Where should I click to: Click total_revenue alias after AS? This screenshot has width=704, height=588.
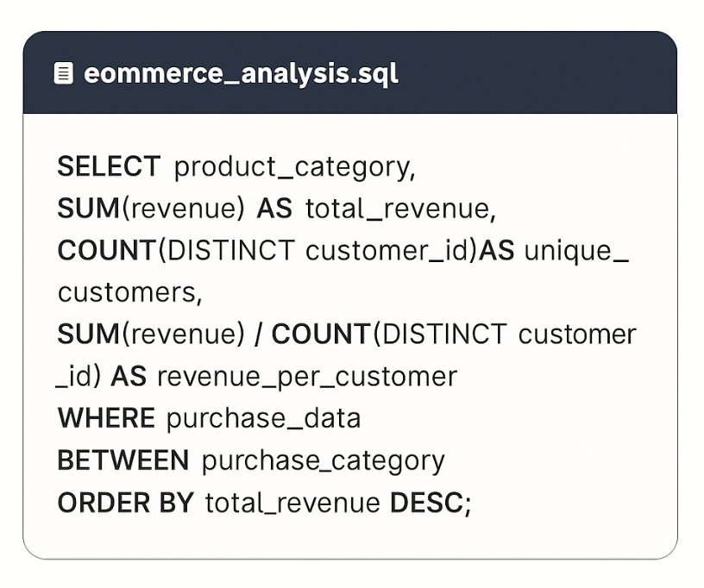(400, 209)
